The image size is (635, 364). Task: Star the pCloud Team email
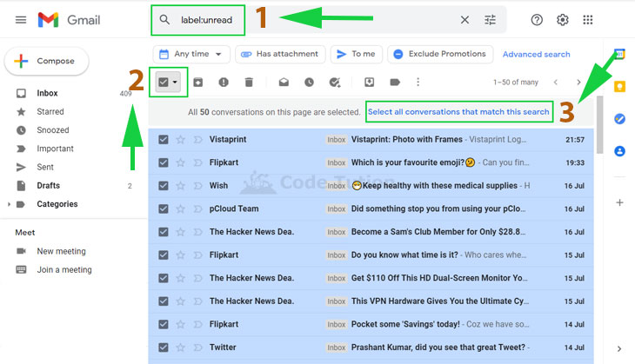tap(181, 208)
